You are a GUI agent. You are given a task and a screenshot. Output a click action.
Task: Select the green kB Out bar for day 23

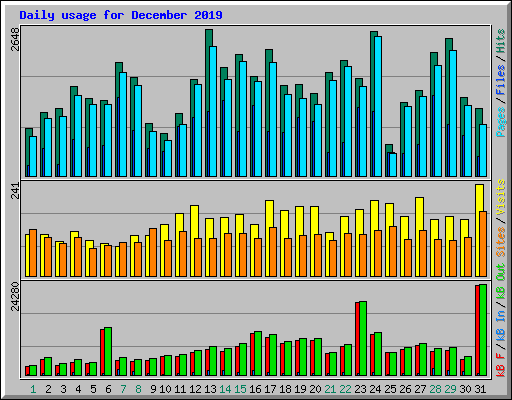pos(363,338)
